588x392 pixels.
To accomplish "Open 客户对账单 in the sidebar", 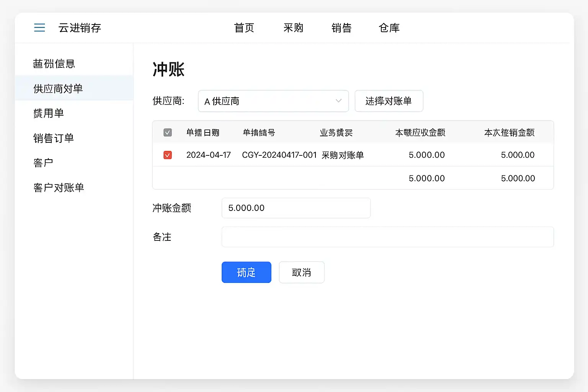I will tap(59, 188).
